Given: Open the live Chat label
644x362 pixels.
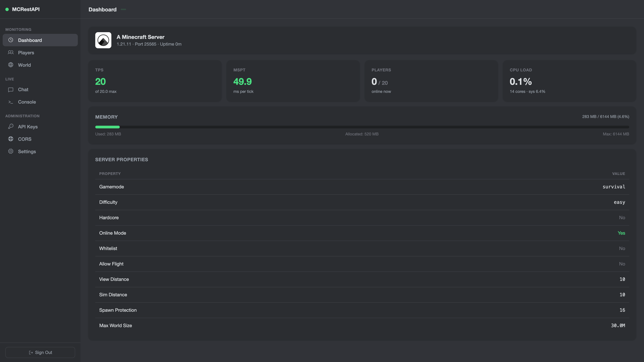Looking at the screenshot, I should pyautogui.click(x=23, y=89).
